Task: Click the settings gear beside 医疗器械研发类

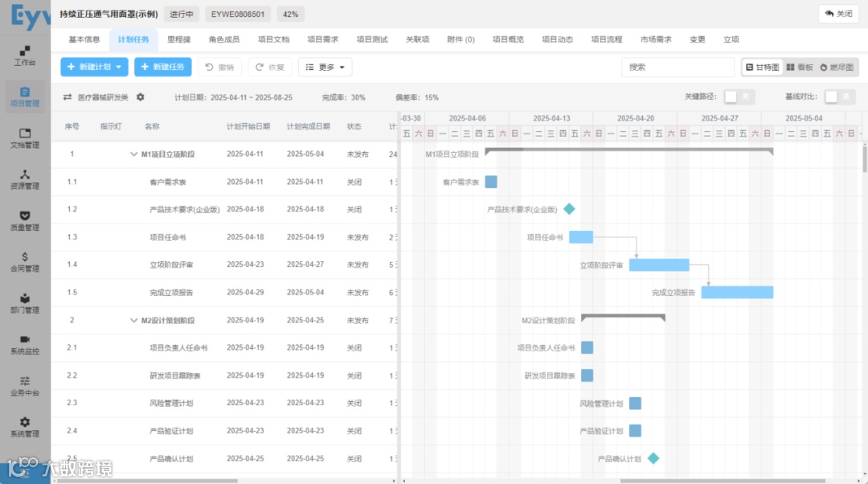Action: 141,97
